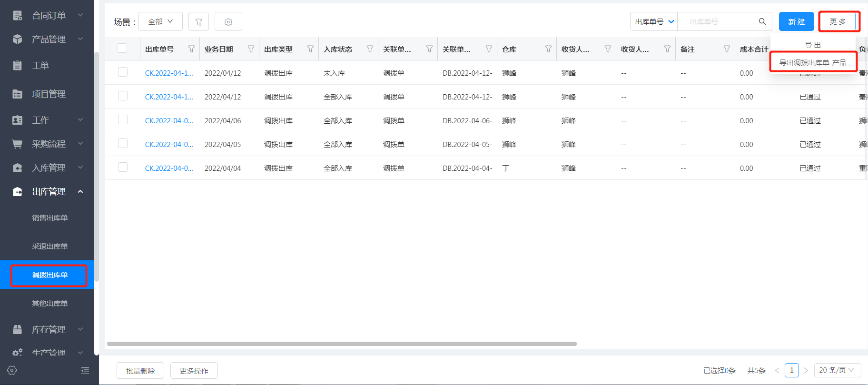Open the 20 条/页 page size dropdown

[838, 370]
